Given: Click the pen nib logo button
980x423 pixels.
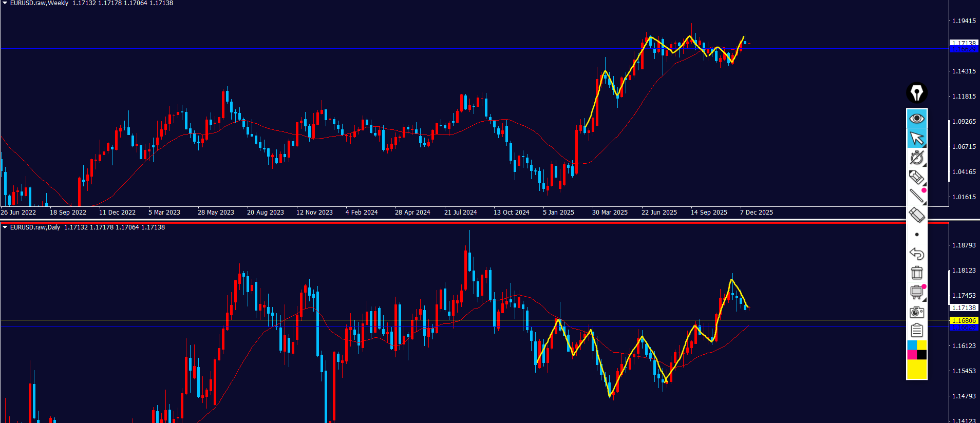Looking at the screenshot, I should tap(917, 93).
